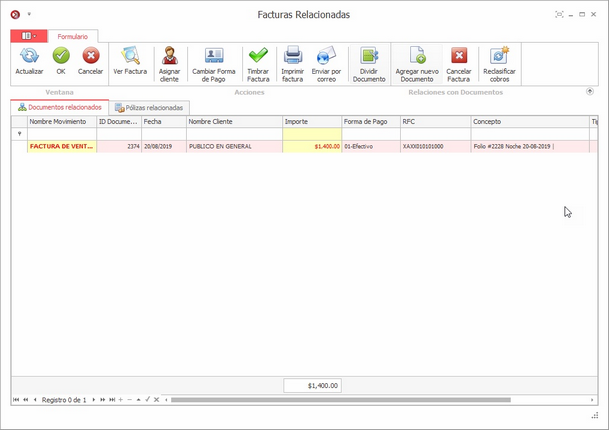Select the Formulario ribbon tab

click(72, 36)
